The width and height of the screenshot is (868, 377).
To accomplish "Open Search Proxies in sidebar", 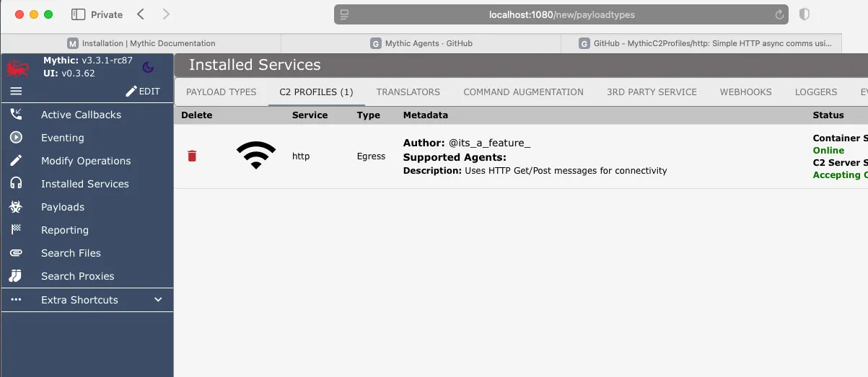I will [x=77, y=276].
